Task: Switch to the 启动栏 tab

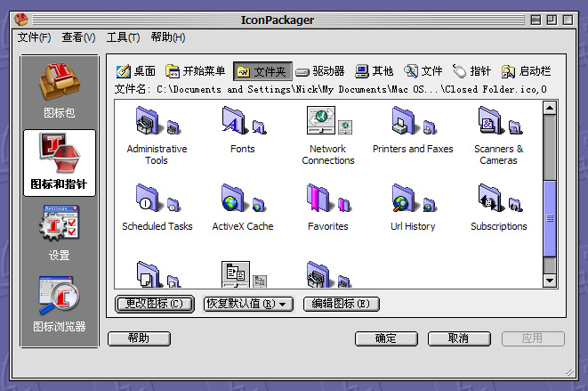Action: [x=526, y=71]
